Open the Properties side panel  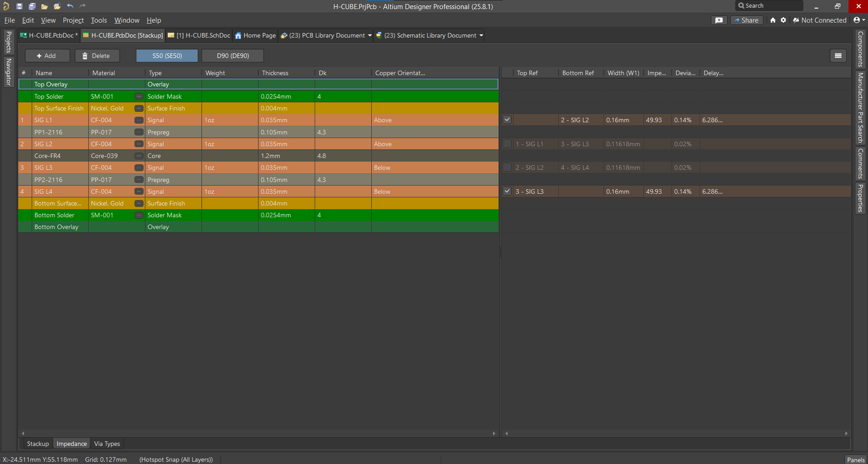pyautogui.click(x=860, y=198)
